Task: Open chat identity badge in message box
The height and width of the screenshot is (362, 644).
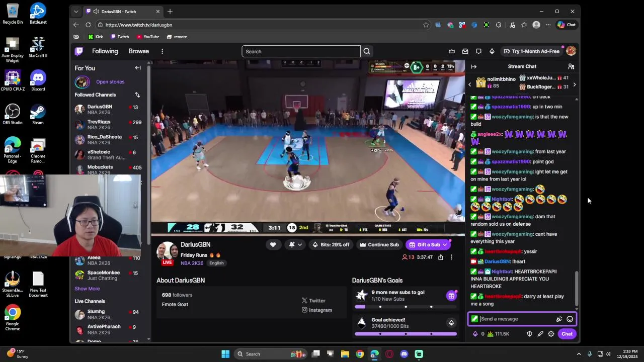Action: [x=474, y=319]
